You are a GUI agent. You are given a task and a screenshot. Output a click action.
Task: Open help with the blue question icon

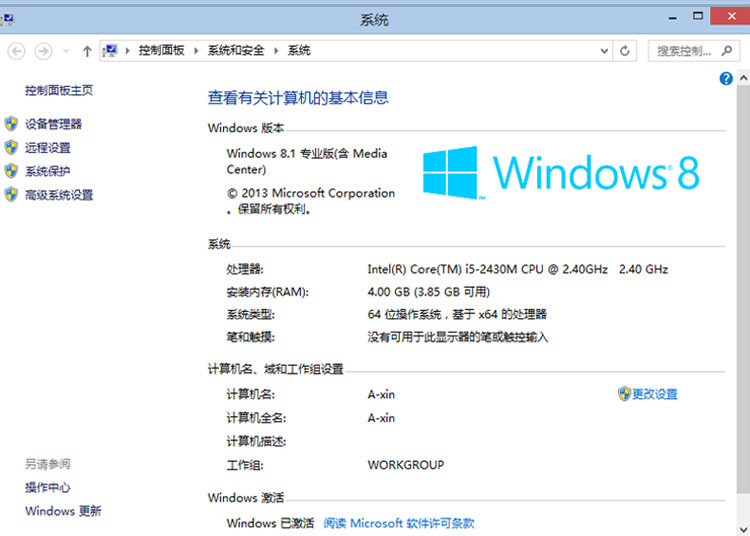click(726, 78)
